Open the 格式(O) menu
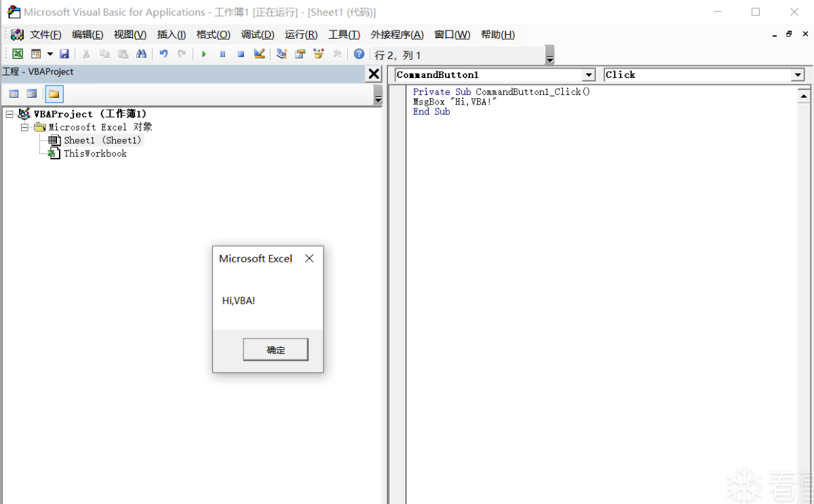 click(213, 35)
